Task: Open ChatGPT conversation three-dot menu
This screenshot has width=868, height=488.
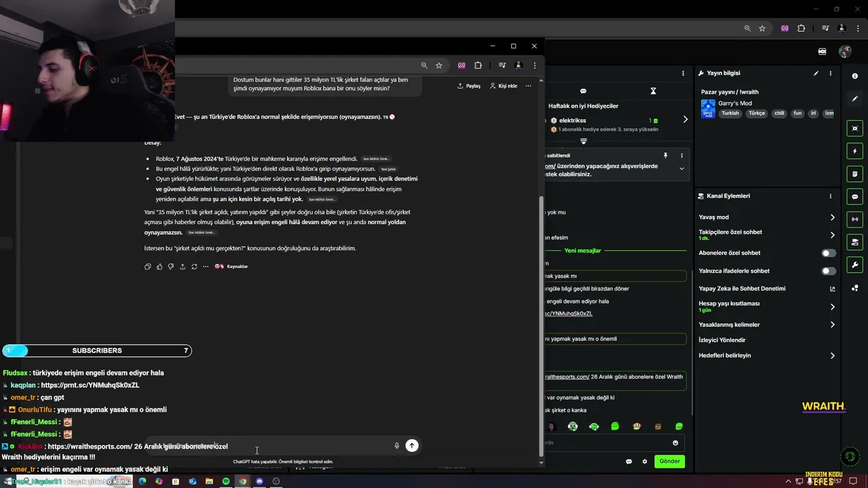Action: tap(528, 86)
